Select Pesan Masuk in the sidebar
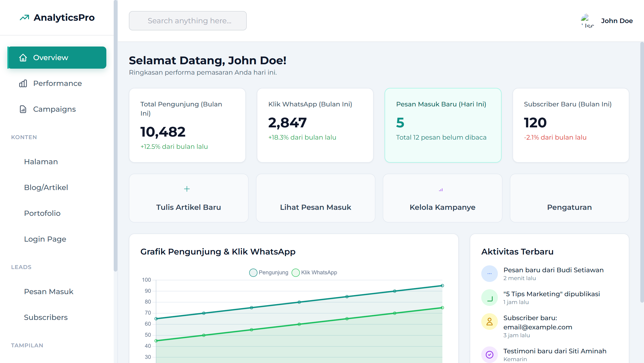Screen dimensions: 644x363 [x=49, y=291]
